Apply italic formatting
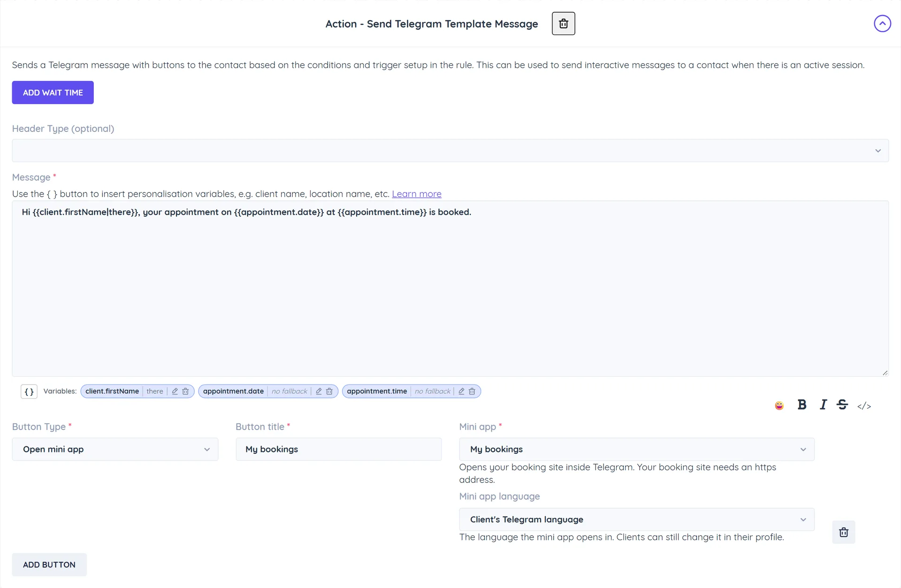901x588 pixels. click(823, 405)
